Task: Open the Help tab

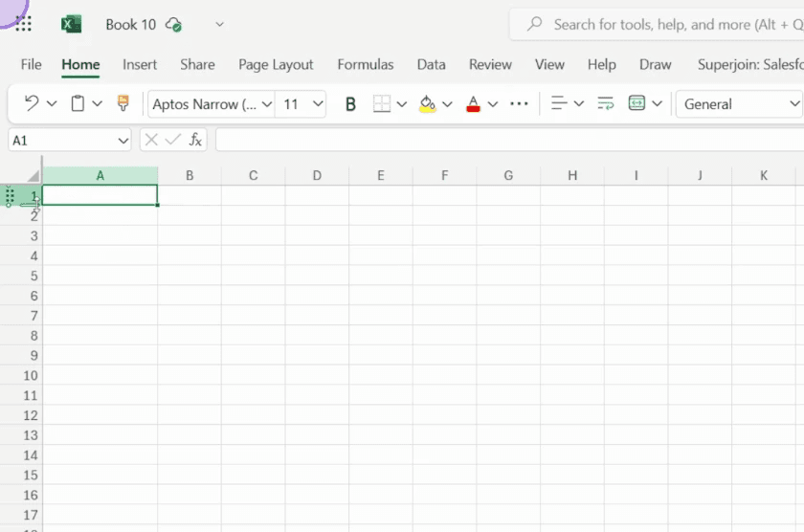Action: 602,64
